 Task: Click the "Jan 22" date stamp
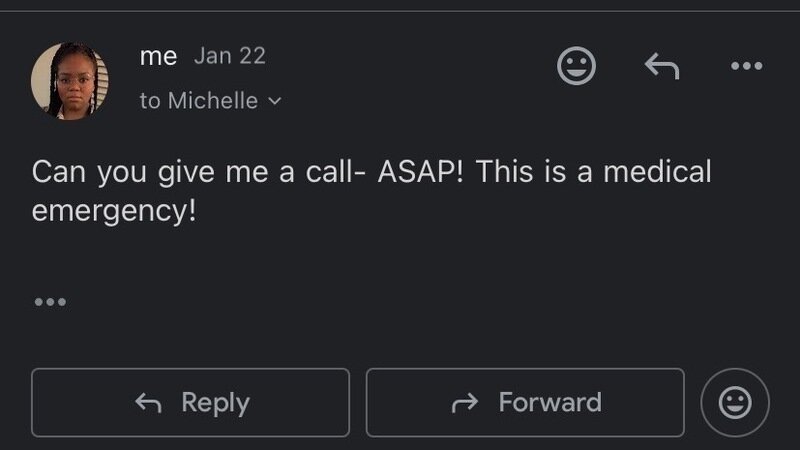[x=230, y=56]
